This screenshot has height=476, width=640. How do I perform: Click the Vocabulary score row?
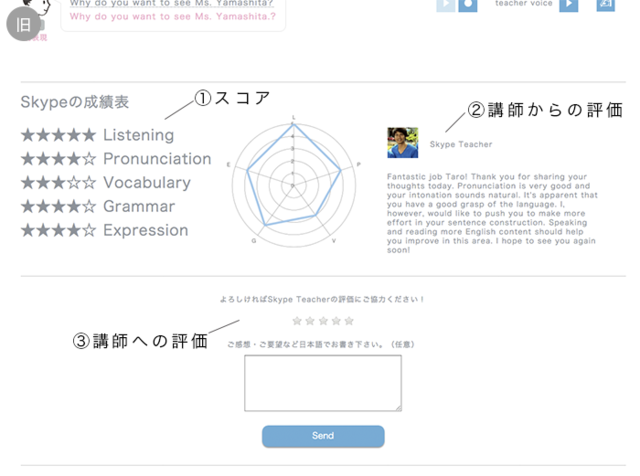tap(105, 183)
